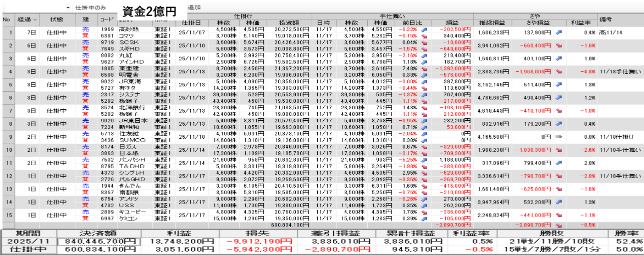
Task: Select row number 15 header
Action: pyautogui.click(x=7, y=214)
